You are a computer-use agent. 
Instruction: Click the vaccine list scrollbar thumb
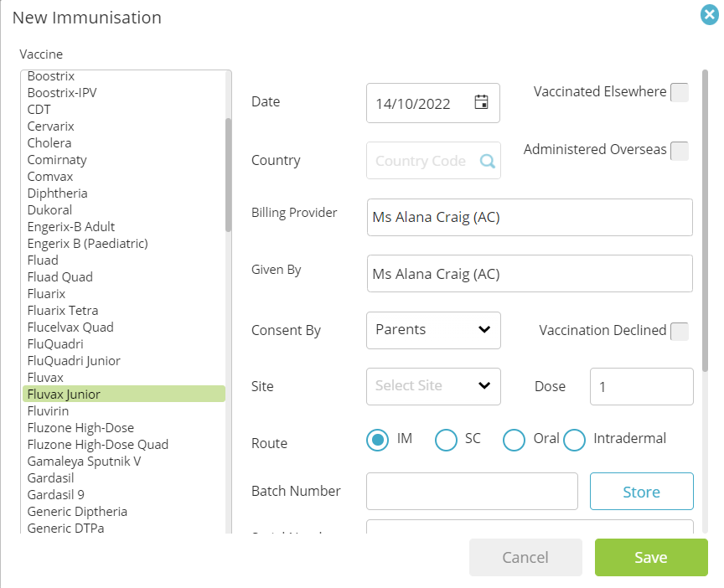[228, 175]
